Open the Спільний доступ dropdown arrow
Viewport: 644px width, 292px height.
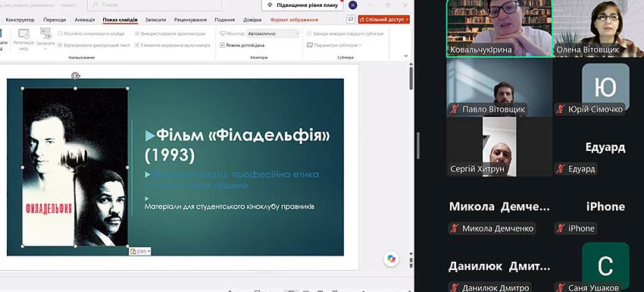pos(407,19)
